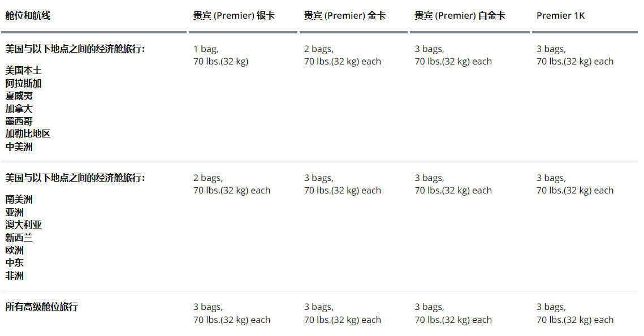Click the 贵宾 (Premier) 金卡 header
Screen dimensions: 644x336
tap(344, 16)
